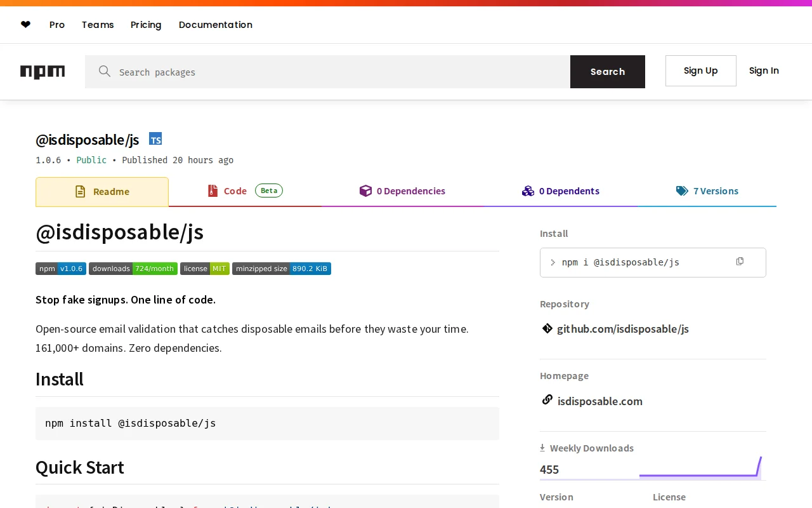This screenshot has height=508, width=812.
Task: Click the npm i @isdisposable/js install command
Action: click(x=620, y=262)
